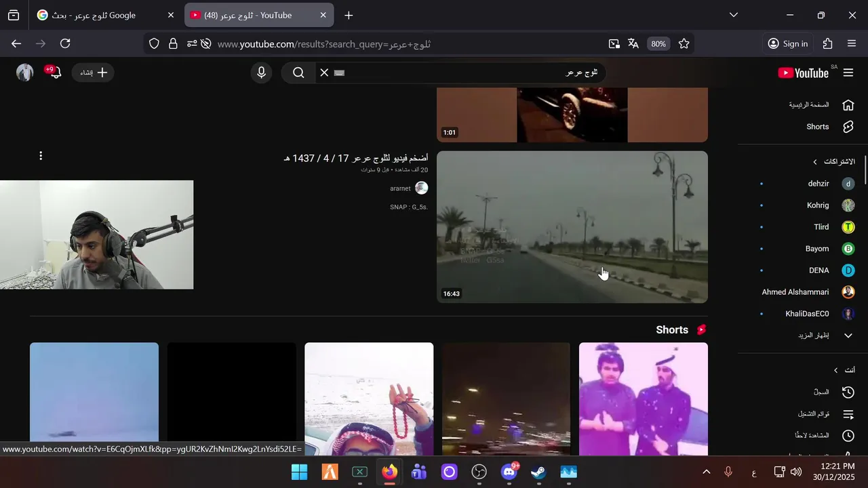Click the aranet channel name
Screen dimensions: 868x488
click(400, 188)
